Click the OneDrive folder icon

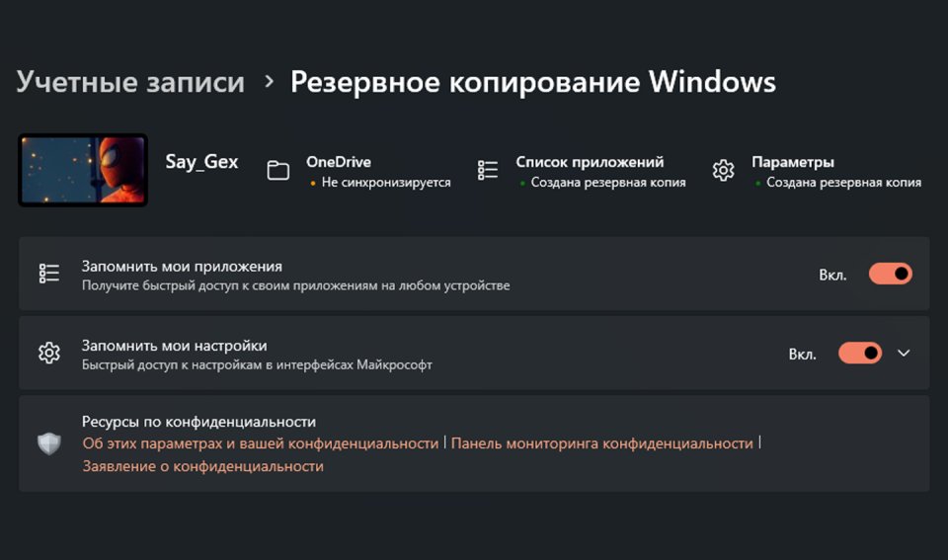click(x=278, y=171)
